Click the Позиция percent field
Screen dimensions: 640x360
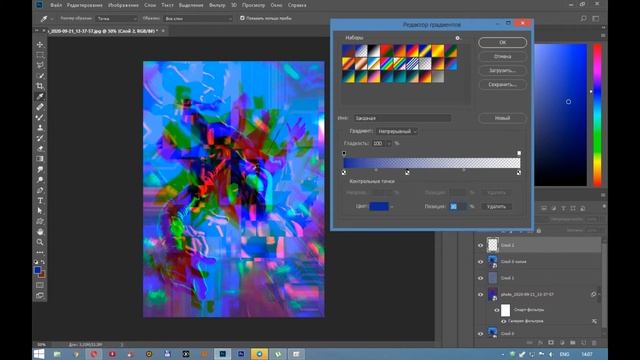[458, 207]
